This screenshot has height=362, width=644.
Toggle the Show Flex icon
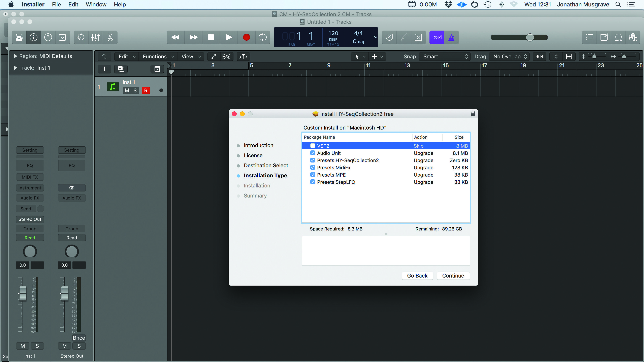pyautogui.click(x=227, y=57)
